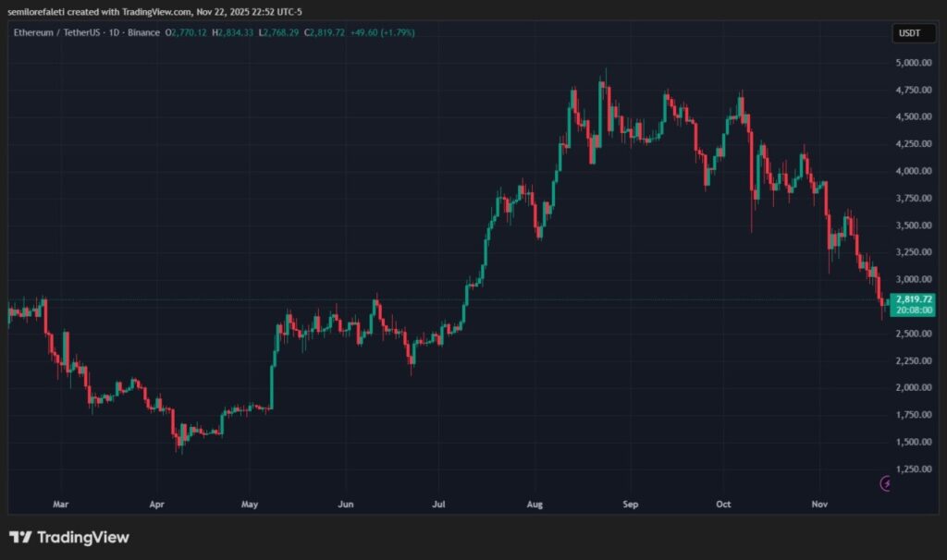Select the Aug label on time axis
947x560 pixels.
coord(535,505)
